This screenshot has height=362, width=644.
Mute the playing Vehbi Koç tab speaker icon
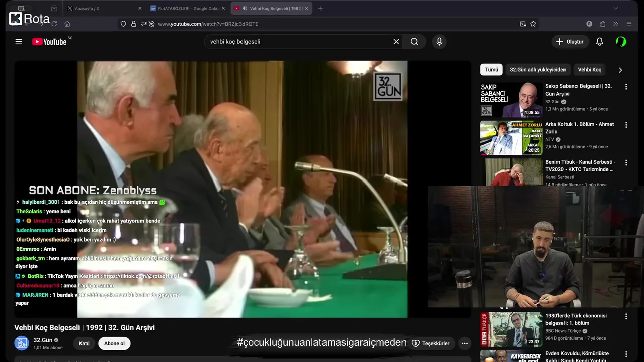pos(245,8)
